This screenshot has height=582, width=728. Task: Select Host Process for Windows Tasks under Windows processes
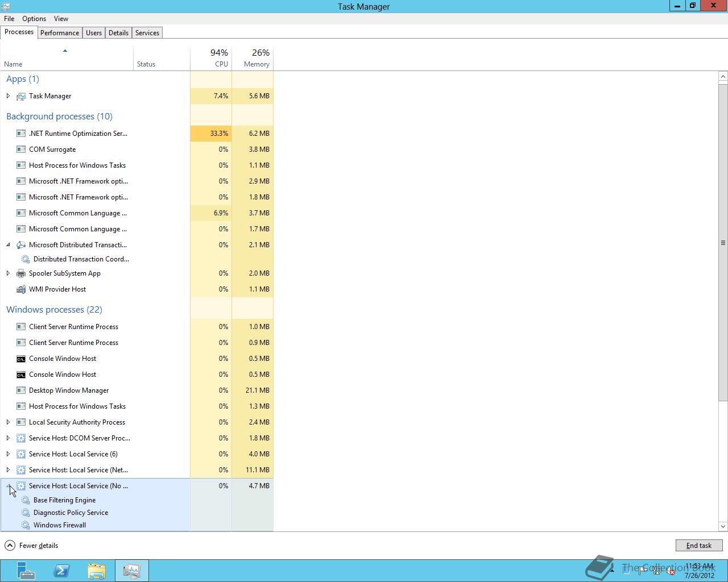[136, 406]
